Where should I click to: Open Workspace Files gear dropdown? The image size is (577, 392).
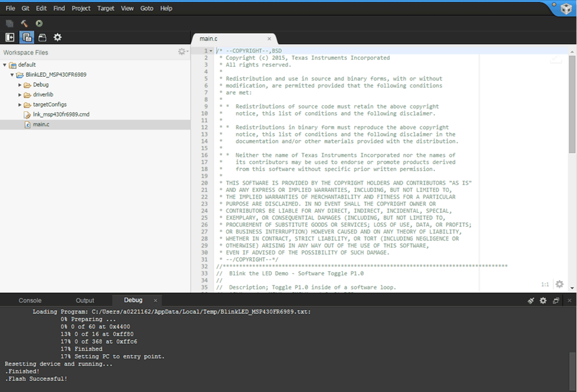click(182, 52)
